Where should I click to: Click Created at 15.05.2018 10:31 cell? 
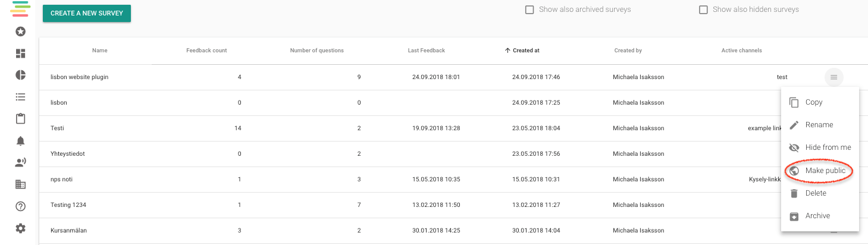(536, 179)
